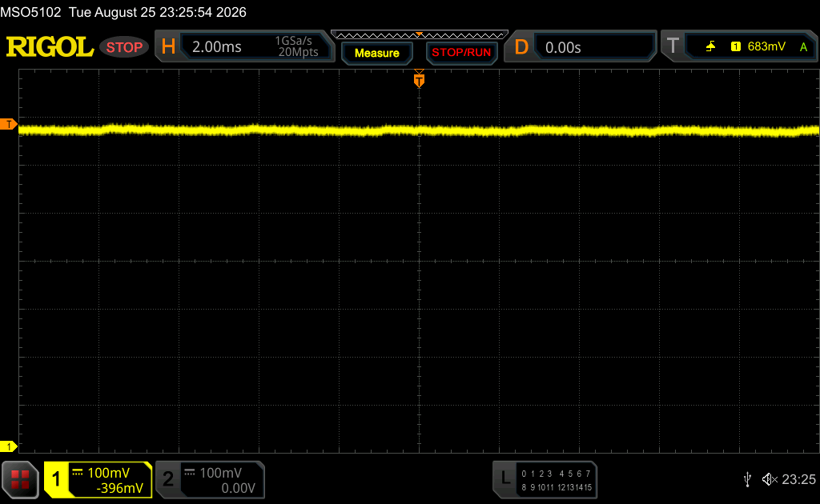820x504 pixels.
Task: Select the orange trigger position T marker
Action: [x=419, y=81]
